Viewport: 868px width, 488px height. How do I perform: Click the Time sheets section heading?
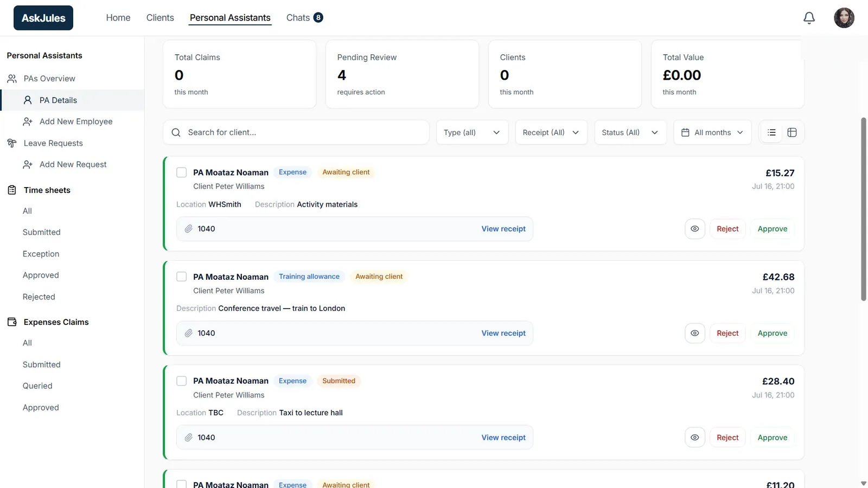tap(47, 190)
